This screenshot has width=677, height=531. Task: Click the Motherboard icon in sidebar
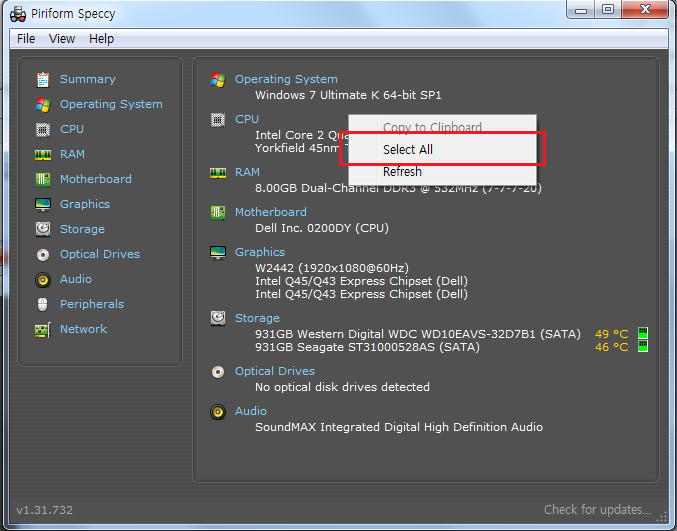click(x=43, y=179)
